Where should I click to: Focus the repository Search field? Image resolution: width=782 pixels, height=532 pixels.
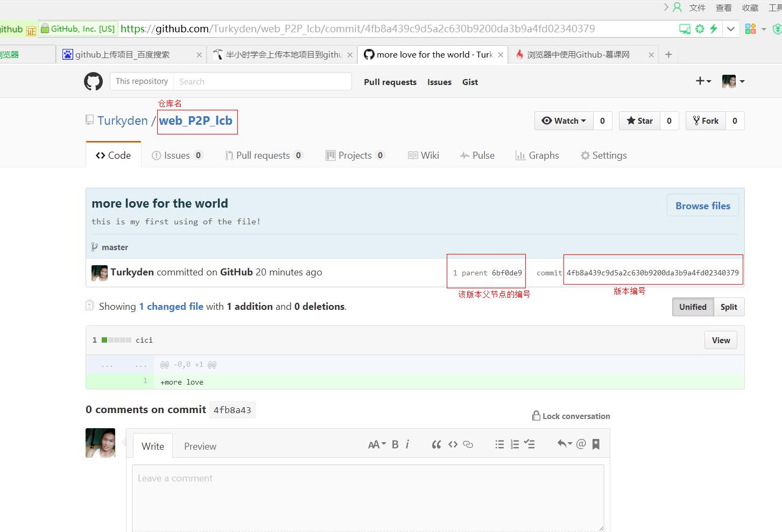(263, 81)
